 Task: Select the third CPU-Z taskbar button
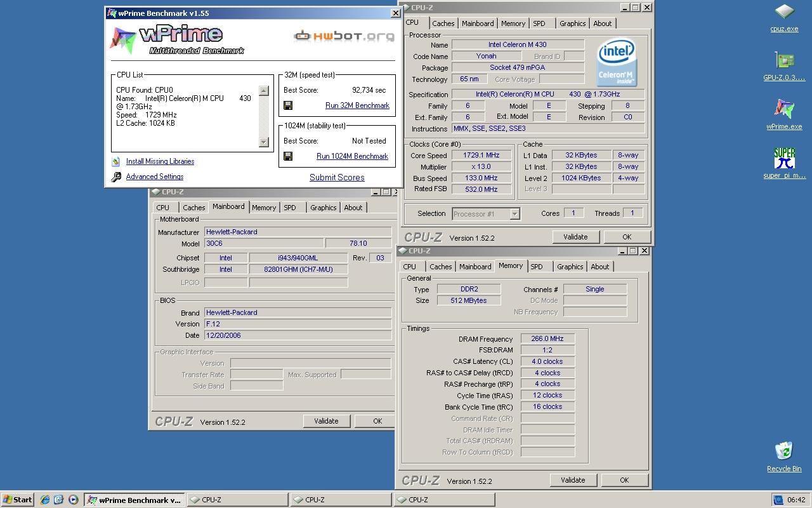click(443, 500)
